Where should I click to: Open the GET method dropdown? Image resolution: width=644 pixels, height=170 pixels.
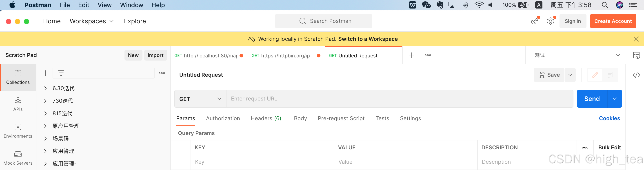point(200,99)
